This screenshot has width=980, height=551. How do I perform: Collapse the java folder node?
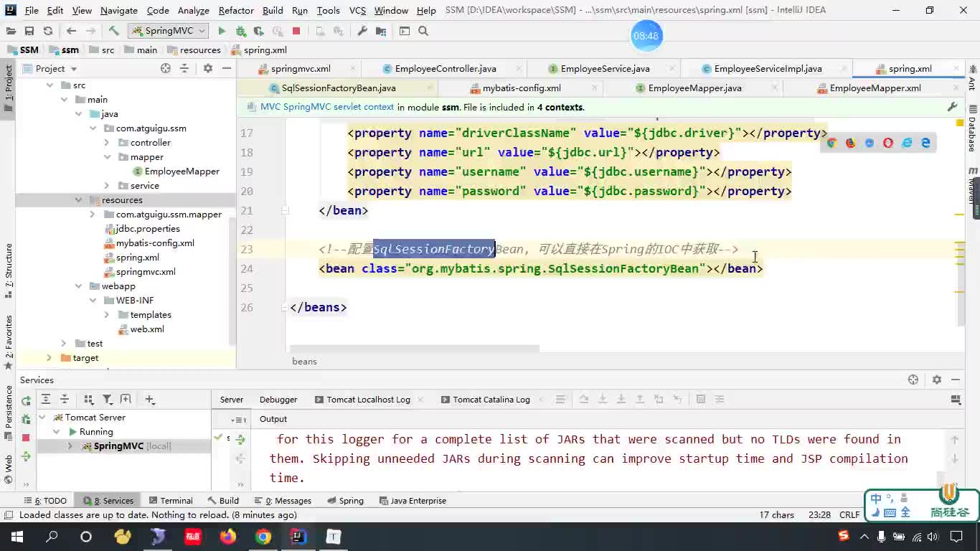point(78,114)
